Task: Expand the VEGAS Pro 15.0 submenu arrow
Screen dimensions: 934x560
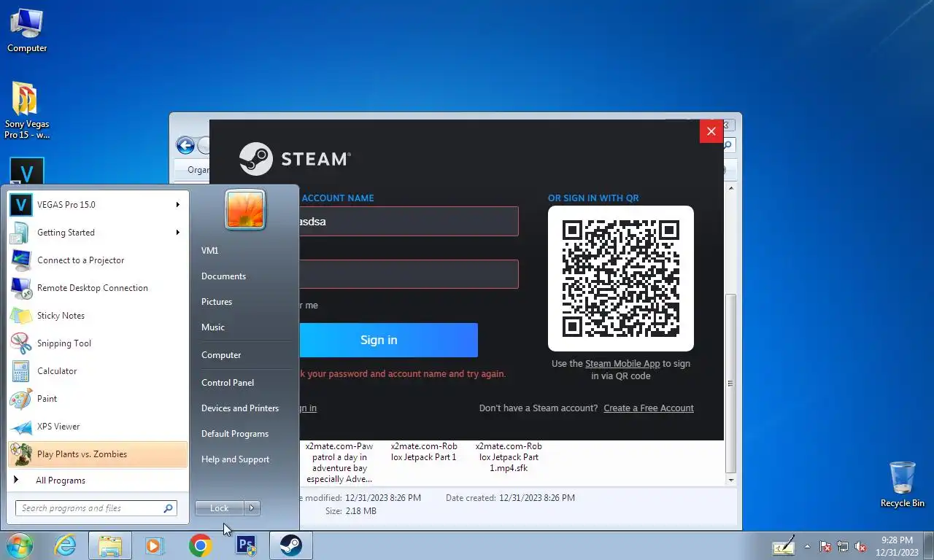Action: pos(177,205)
